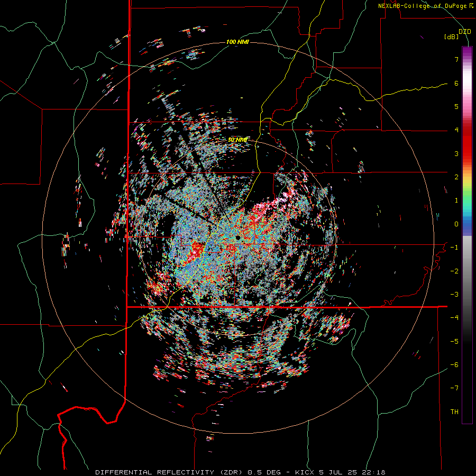This screenshot has height=476, width=476.
Task: Click the -7 value on the scale
Action: [x=454, y=388]
